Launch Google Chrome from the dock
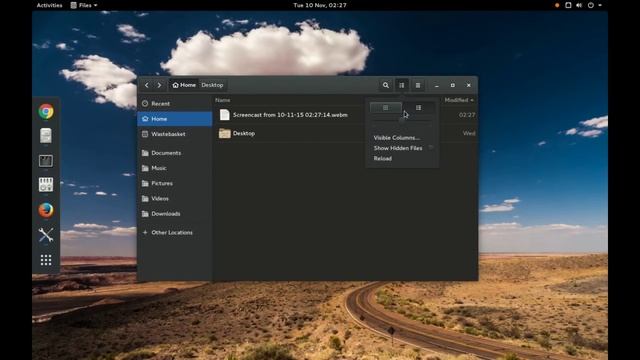This screenshot has width=640, height=360. [46, 111]
